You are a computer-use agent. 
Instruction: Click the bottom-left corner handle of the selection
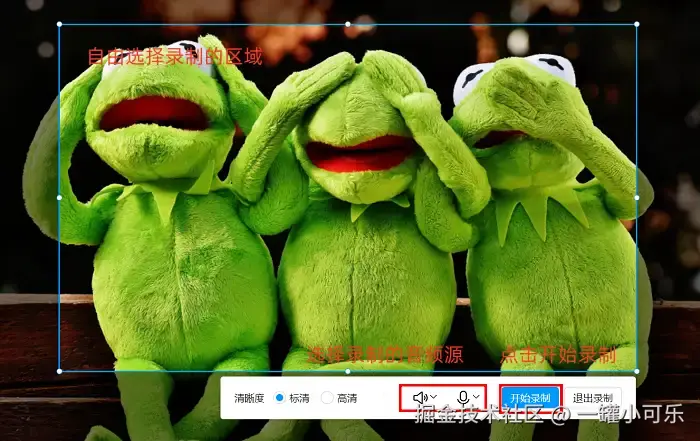tap(59, 371)
